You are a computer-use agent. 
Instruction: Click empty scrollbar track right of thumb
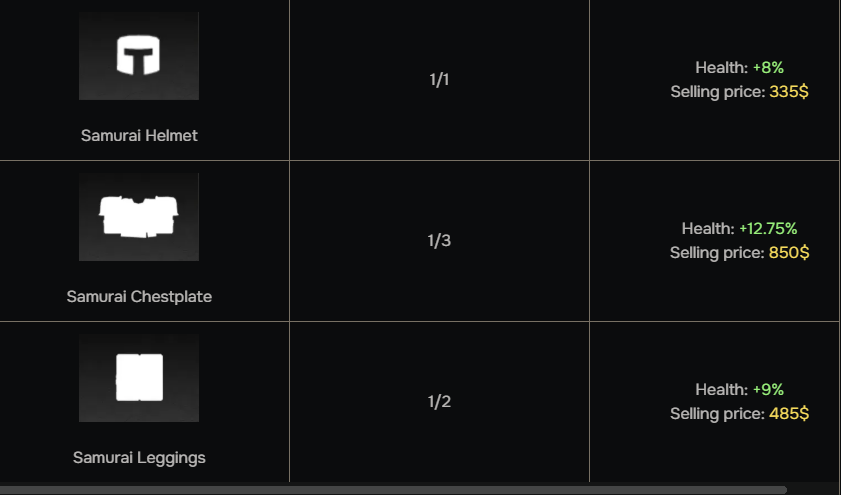pyautogui.click(x=813, y=490)
